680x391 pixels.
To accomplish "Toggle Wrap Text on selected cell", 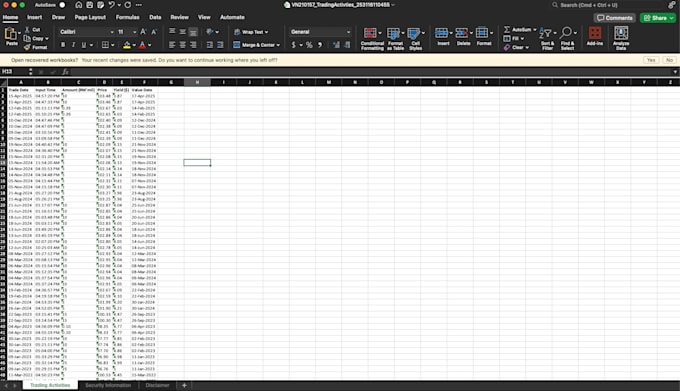I will tap(251, 32).
